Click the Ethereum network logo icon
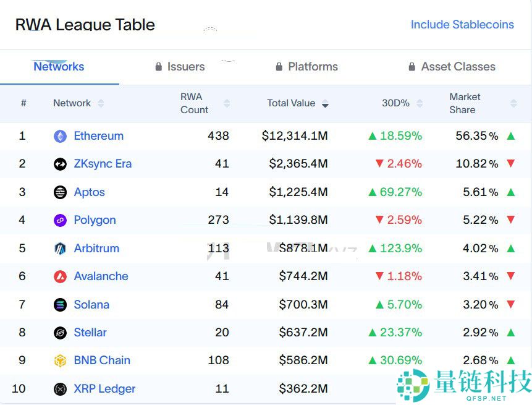This screenshot has width=532, height=405. [x=60, y=136]
